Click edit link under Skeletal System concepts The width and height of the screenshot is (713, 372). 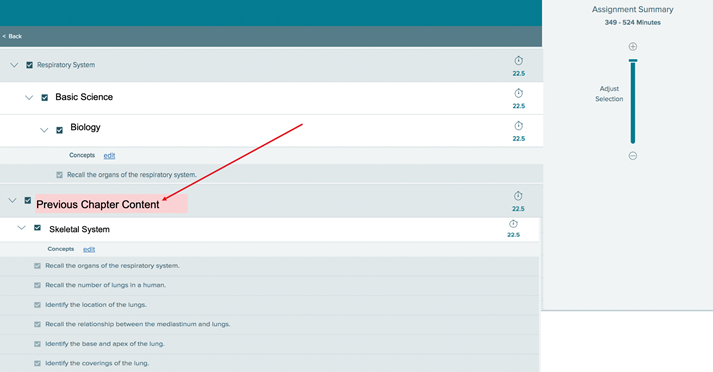(89, 249)
